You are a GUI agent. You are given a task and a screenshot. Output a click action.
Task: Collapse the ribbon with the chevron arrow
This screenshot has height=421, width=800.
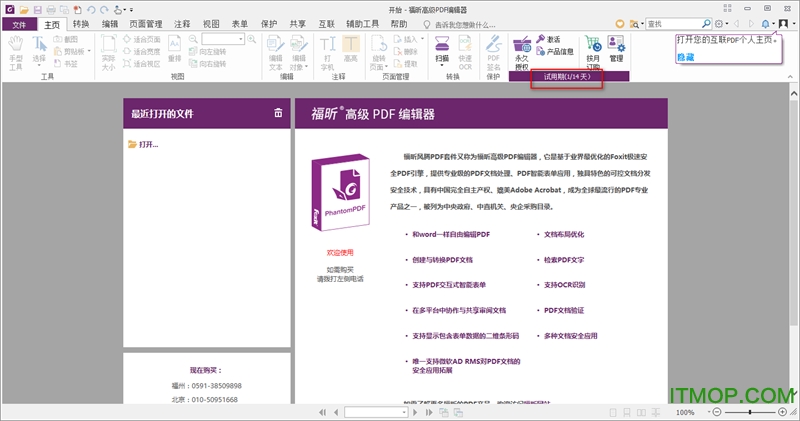[x=790, y=77]
